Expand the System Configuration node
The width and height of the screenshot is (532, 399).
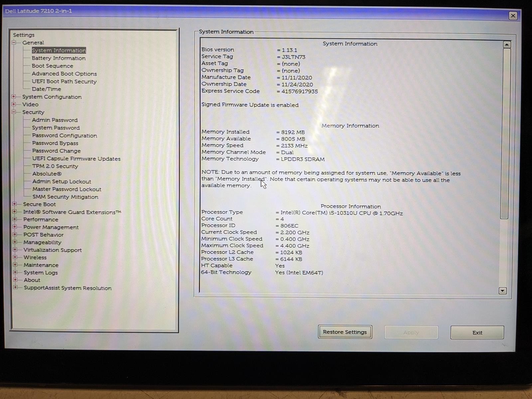click(14, 97)
